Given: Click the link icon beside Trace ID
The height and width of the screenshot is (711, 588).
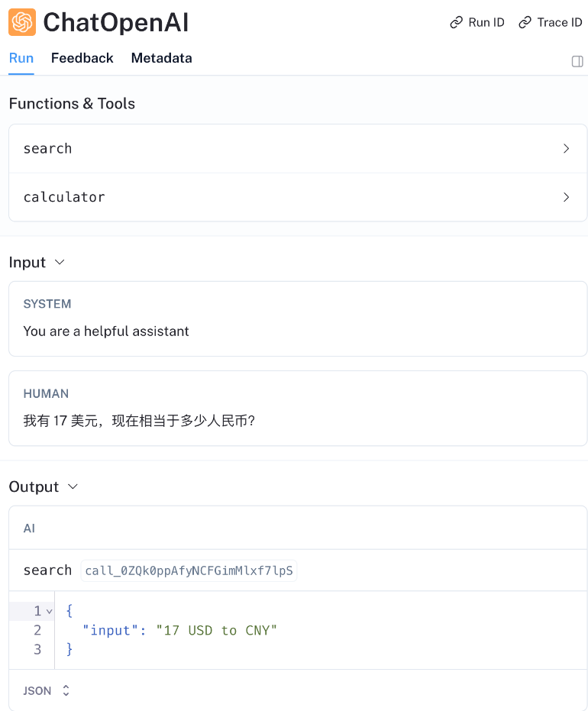Looking at the screenshot, I should pyautogui.click(x=525, y=22).
